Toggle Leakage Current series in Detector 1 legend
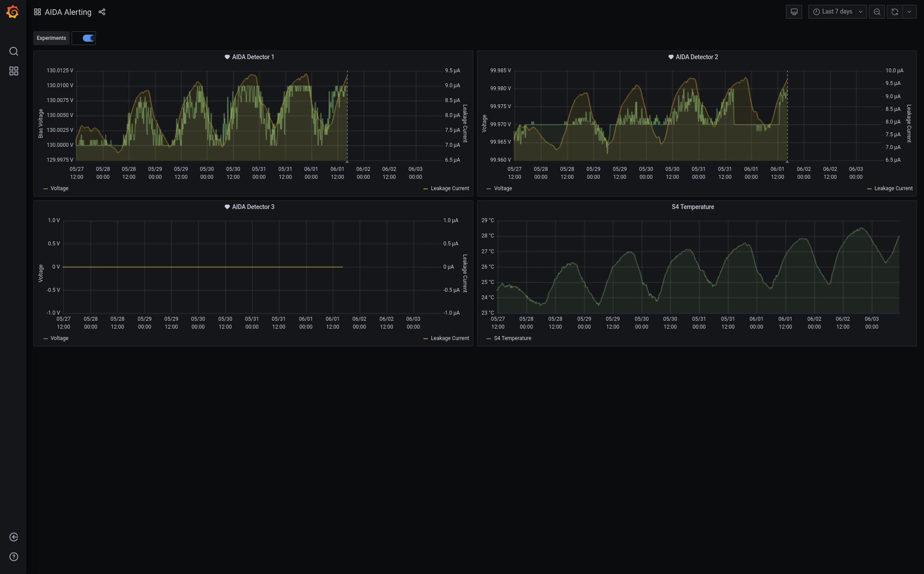The height and width of the screenshot is (574, 924). click(x=450, y=188)
